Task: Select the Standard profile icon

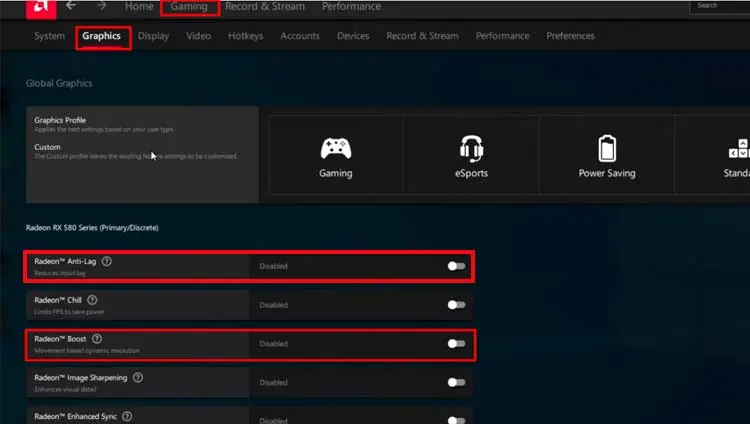Action: (x=739, y=149)
